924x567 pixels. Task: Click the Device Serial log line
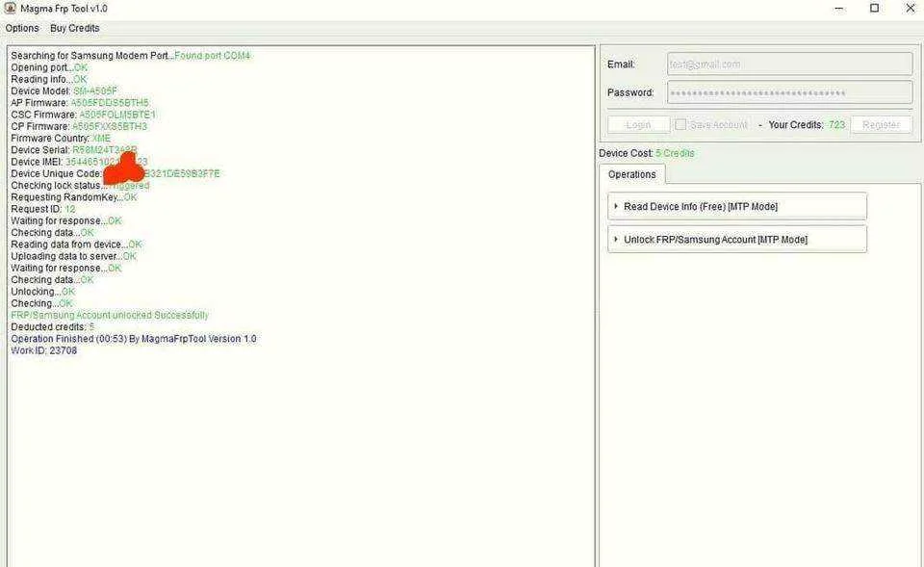tap(74, 150)
